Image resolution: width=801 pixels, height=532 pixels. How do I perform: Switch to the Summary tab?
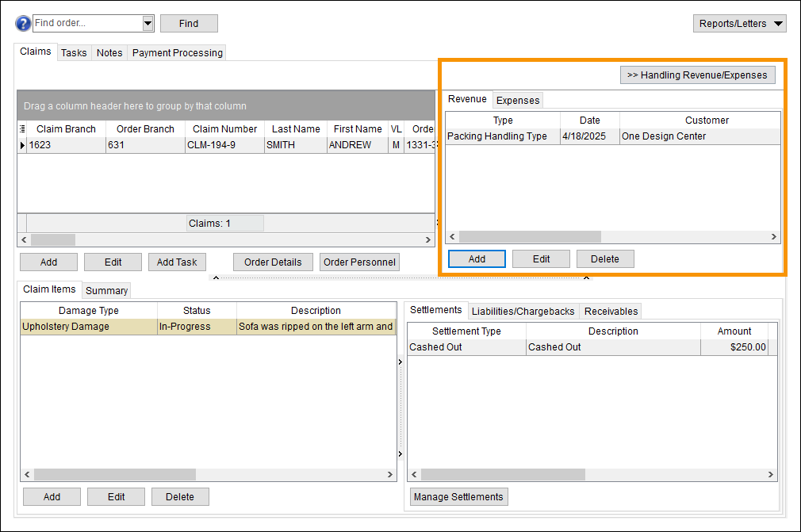[106, 291]
